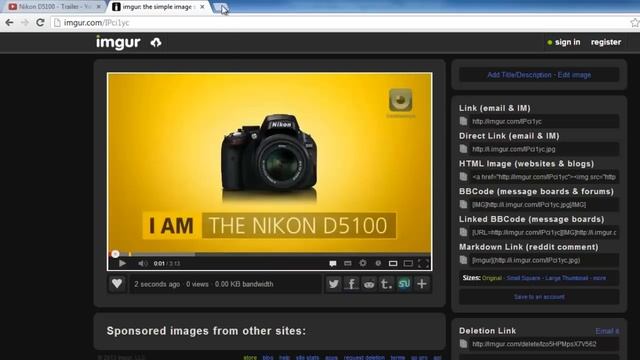Click the video progress bar in the image
This screenshot has height=360, width=640.
pyautogui.click(x=269, y=254)
